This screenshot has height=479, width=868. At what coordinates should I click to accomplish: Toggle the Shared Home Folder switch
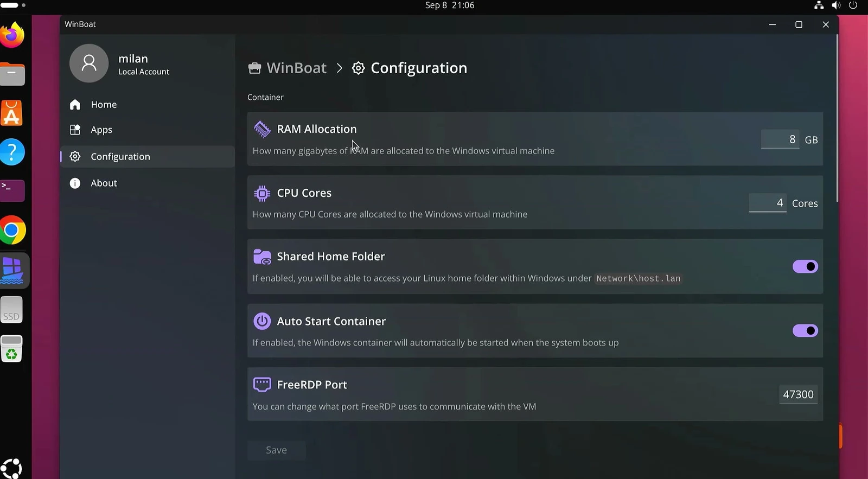pos(805,266)
